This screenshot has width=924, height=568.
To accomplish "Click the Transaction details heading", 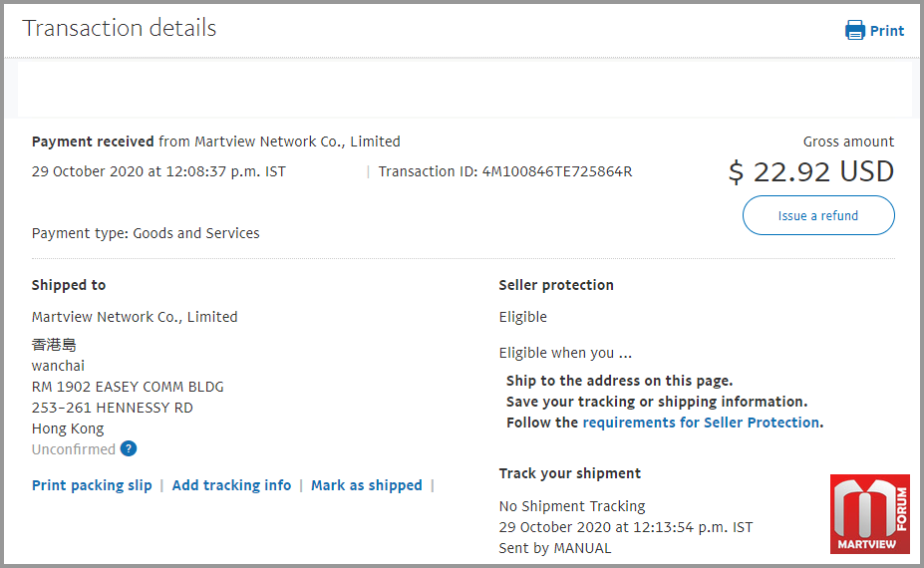I will 120,28.
